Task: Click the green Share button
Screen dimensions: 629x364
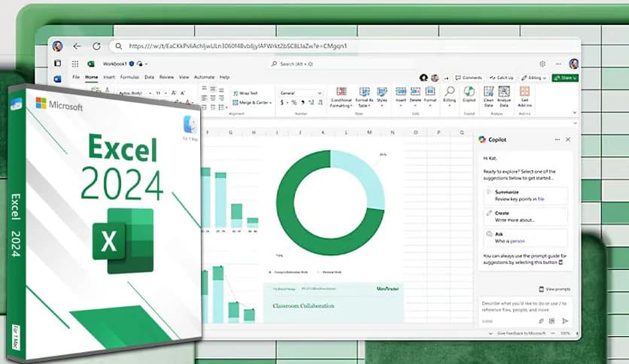Action: (565, 77)
